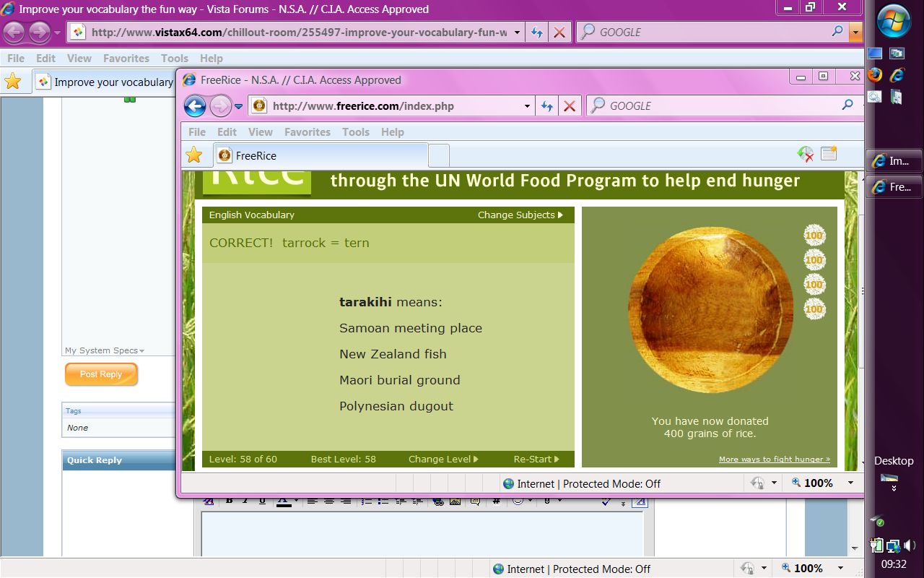Choose answer Polynesian dugout

(396, 406)
